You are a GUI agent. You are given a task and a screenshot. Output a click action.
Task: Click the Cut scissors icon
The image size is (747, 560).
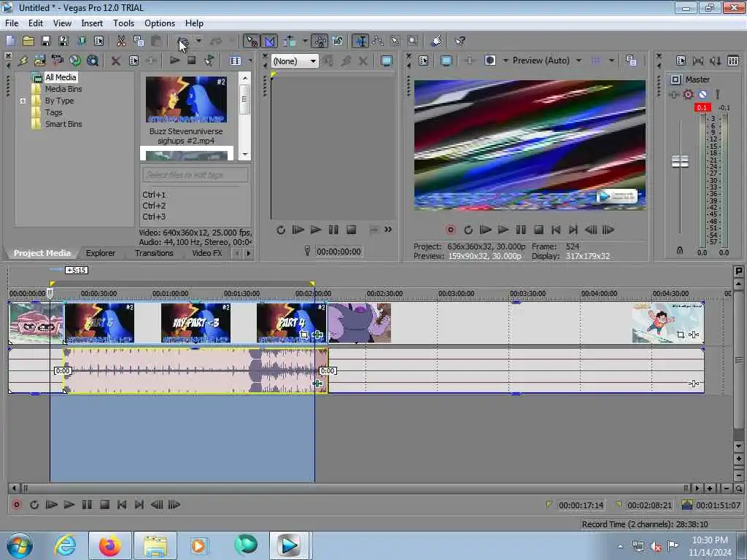point(121,42)
